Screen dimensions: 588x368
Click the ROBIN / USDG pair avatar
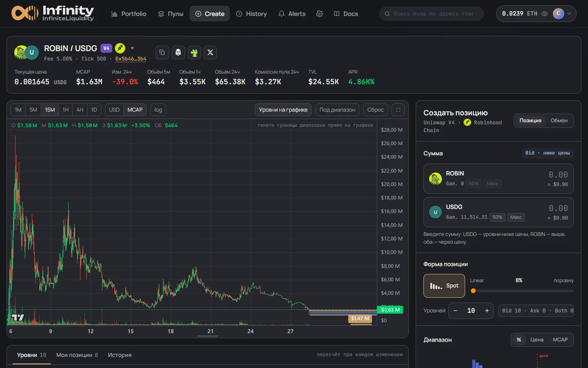point(27,52)
